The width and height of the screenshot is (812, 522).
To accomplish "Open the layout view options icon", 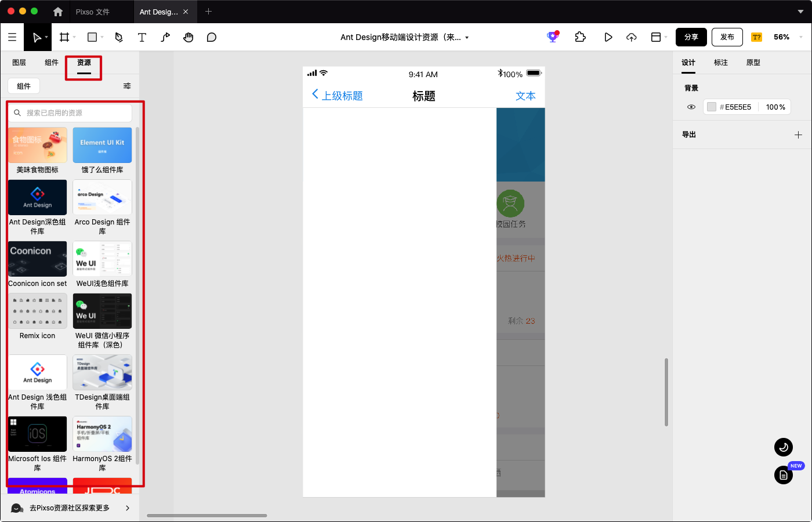I will click(656, 37).
